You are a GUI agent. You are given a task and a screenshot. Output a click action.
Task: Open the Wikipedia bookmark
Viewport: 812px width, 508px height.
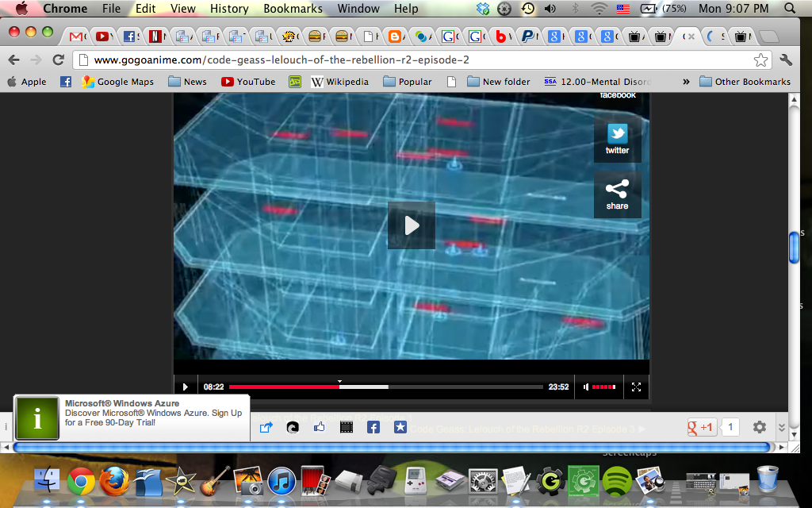[339, 82]
